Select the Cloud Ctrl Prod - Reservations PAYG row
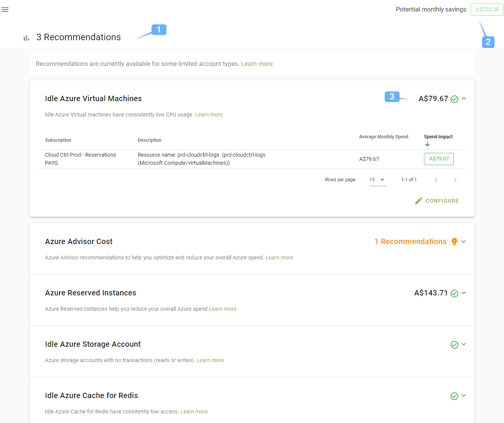 [x=153, y=159]
